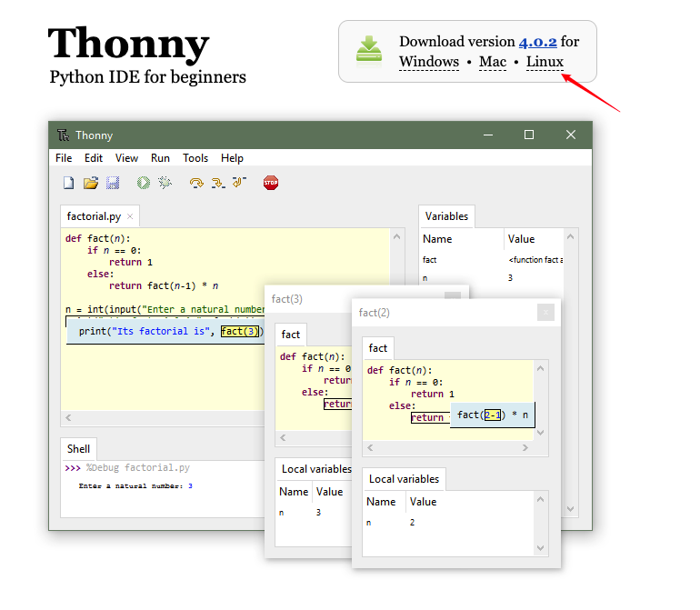The image size is (700, 610).
Task: Start debugging with the bug icon
Action: [165, 183]
